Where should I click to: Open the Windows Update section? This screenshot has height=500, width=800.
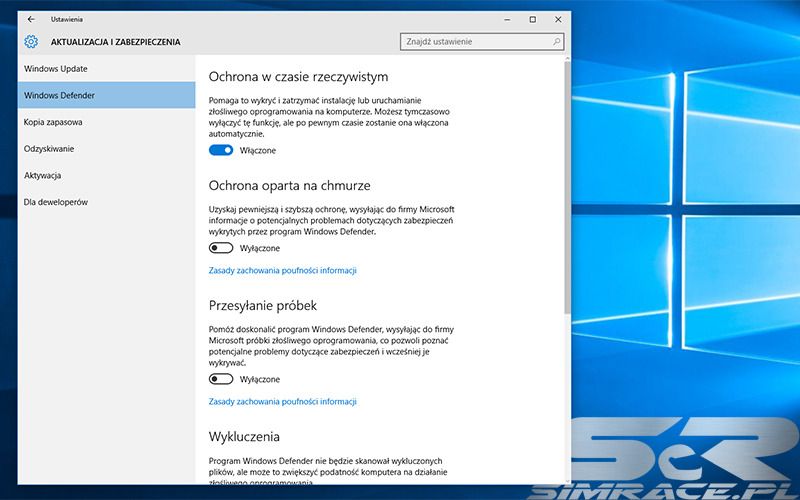(56, 68)
